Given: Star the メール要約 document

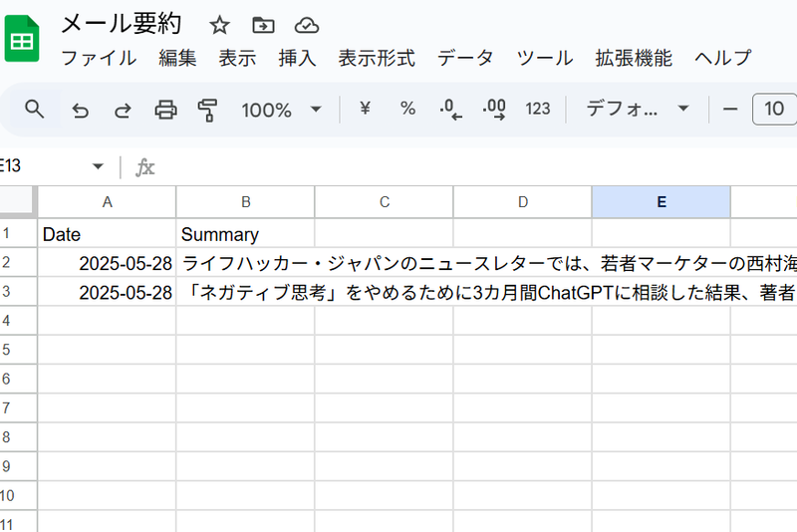Looking at the screenshot, I should pos(219,25).
